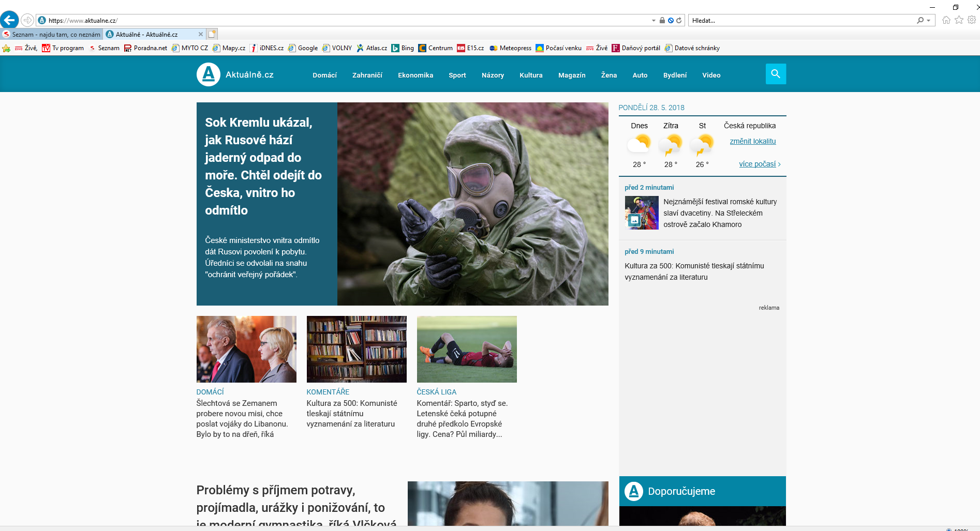Close the Aktuálně.cz tab
This screenshot has height=531, width=980.
pos(201,34)
